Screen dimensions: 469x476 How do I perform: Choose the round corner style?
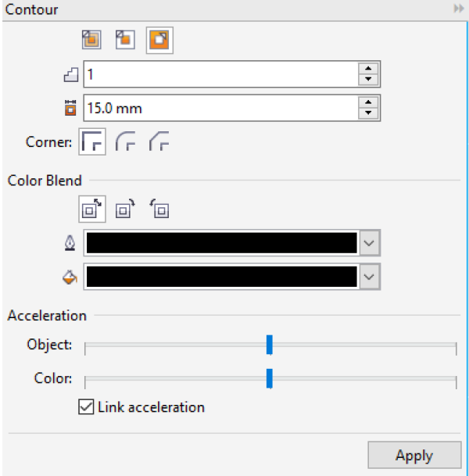pyautogui.click(x=126, y=142)
